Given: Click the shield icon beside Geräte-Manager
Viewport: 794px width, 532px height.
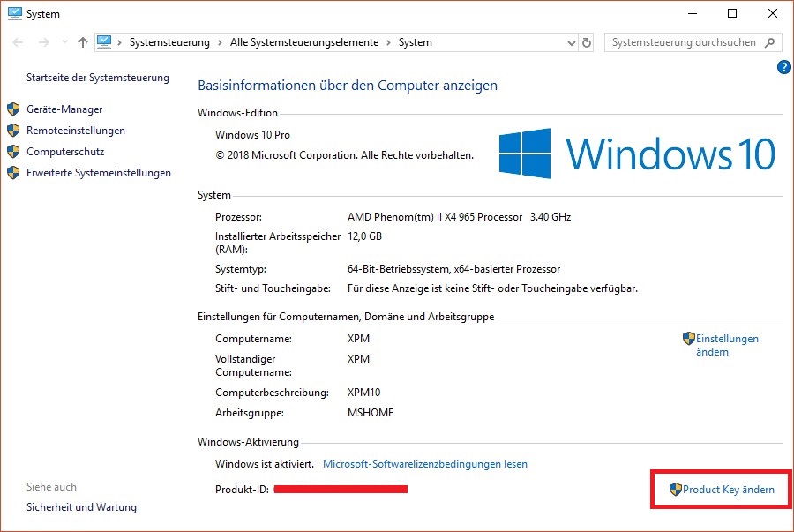Looking at the screenshot, I should pos(13,109).
